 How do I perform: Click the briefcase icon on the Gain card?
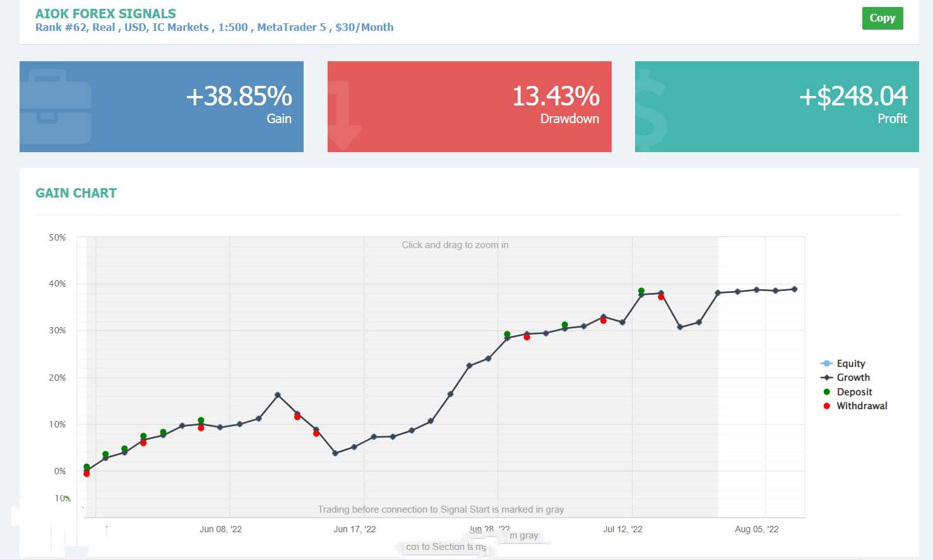click(x=56, y=107)
